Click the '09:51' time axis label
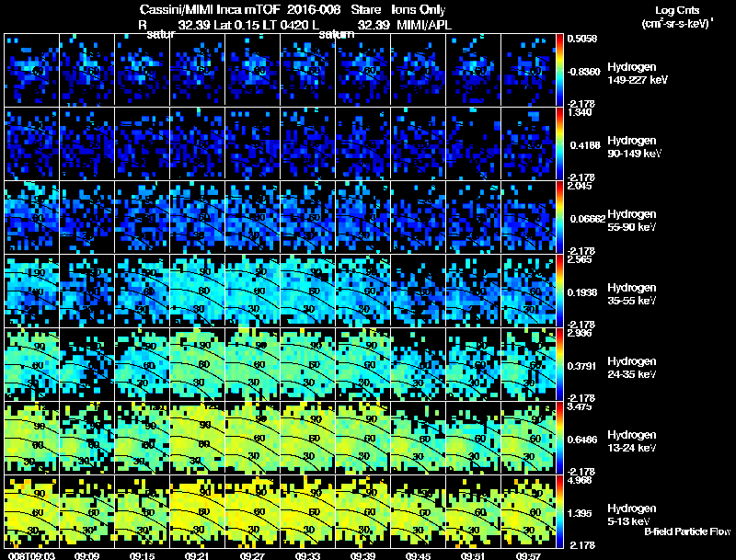The width and height of the screenshot is (736, 560). point(473,556)
